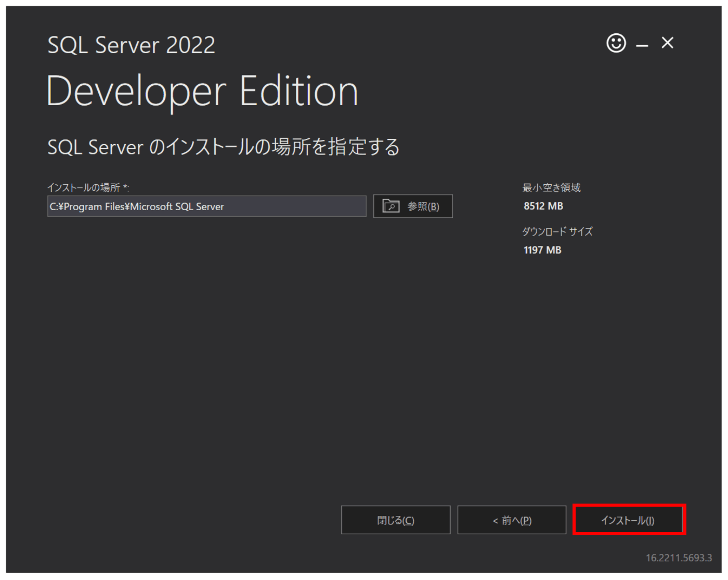Start setup with the インストール(I) button
Image resolution: width=728 pixels, height=580 pixels.
(629, 520)
